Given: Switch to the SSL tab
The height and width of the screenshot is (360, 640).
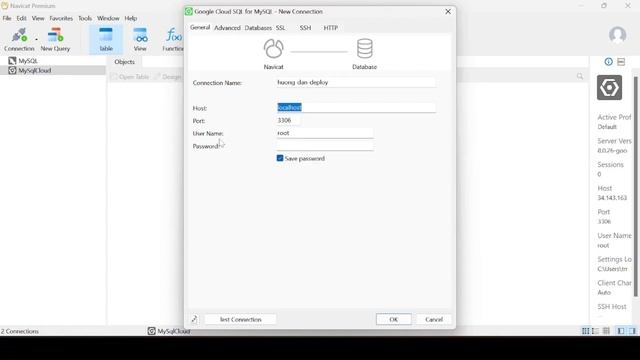Looking at the screenshot, I should (x=280, y=28).
